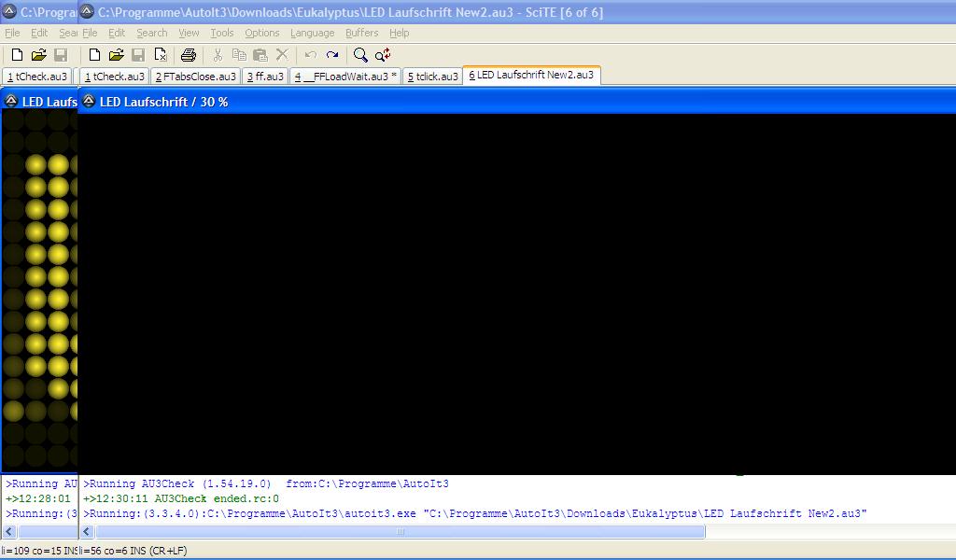Image resolution: width=956 pixels, height=560 pixels.
Task: Undo the last edit via toolbar
Action: click(x=310, y=55)
